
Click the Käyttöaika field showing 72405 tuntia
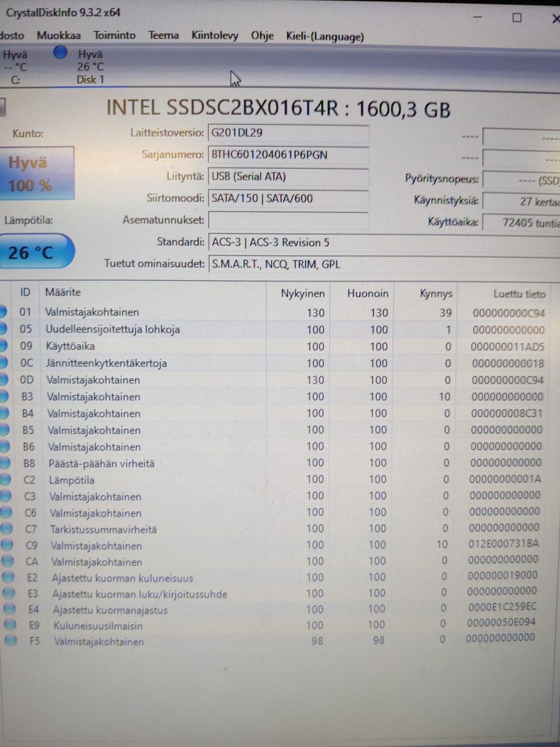tap(521, 223)
